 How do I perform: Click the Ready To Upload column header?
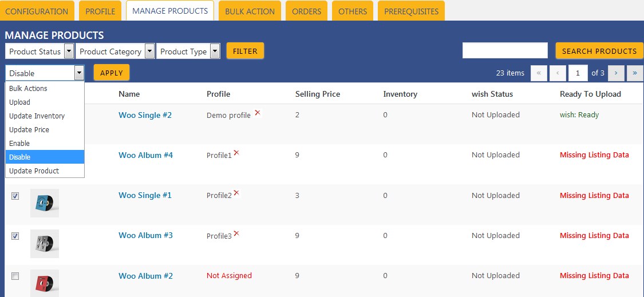[x=590, y=94]
